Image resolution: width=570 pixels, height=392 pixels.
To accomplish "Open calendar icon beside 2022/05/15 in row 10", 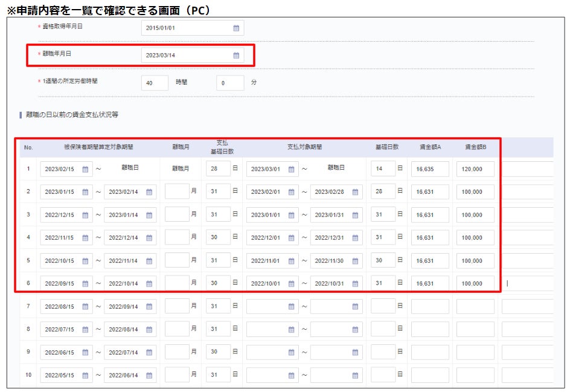I will tap(85, 375).
